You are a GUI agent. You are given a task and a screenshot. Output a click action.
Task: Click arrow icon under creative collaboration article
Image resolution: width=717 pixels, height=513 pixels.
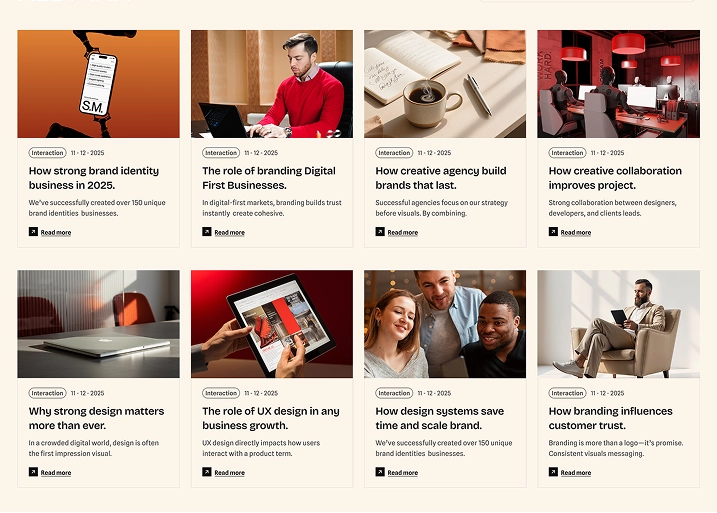(x=553, y=232)
